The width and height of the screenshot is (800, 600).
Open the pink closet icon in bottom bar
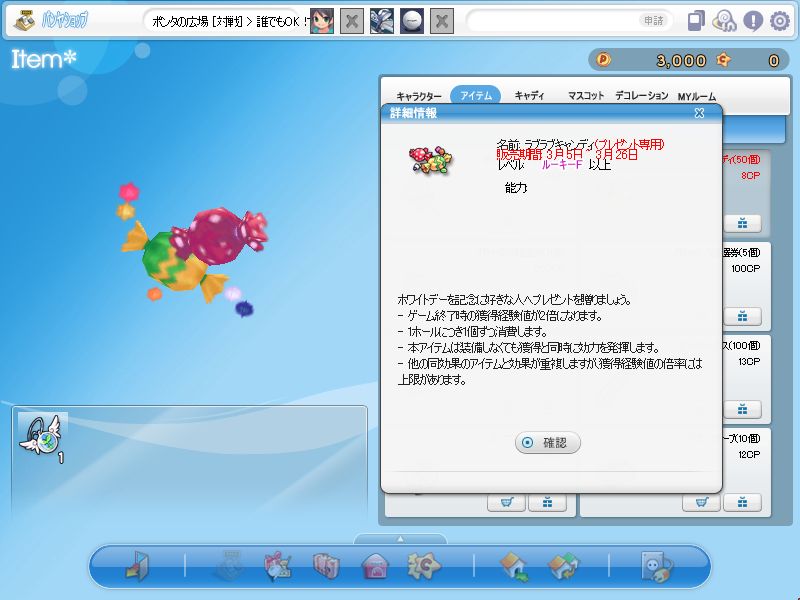[327, 566]
